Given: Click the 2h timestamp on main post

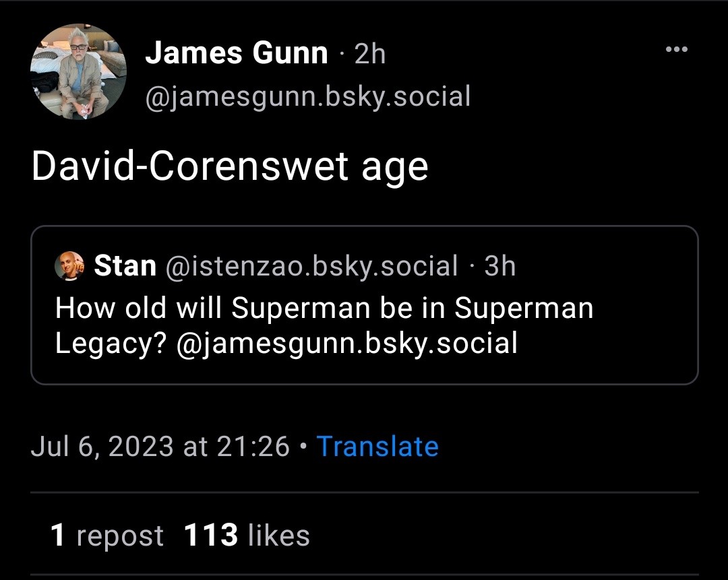Looking at the screenshot, I should [368, 53].
